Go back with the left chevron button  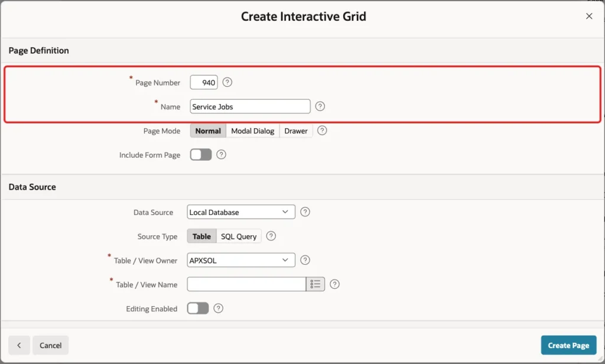[x=19, y=345]
